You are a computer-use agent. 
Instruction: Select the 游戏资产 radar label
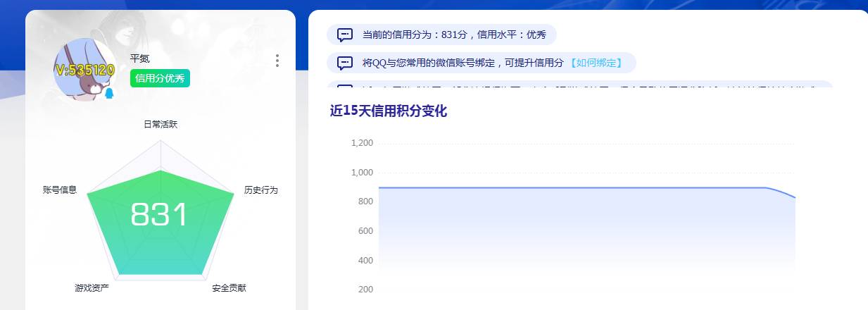(x=92, y=288)
